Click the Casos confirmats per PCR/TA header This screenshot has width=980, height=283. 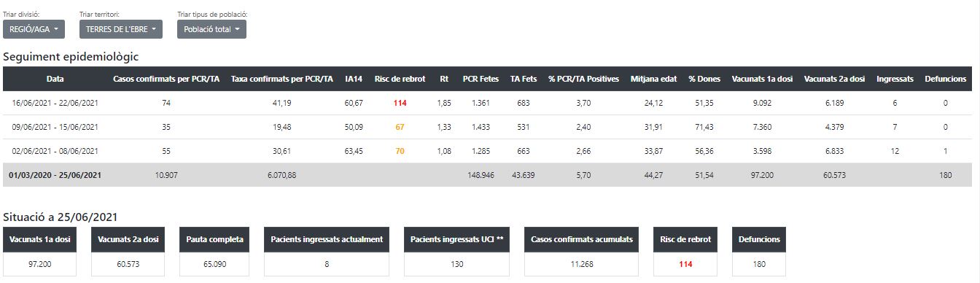[166, 79]
